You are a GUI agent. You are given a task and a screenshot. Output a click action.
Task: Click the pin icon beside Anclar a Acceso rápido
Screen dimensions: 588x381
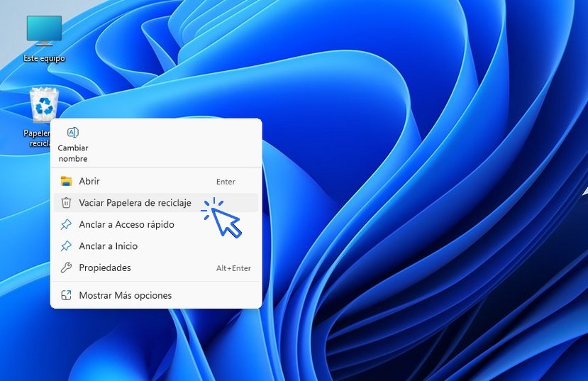(x=66, y=225)
